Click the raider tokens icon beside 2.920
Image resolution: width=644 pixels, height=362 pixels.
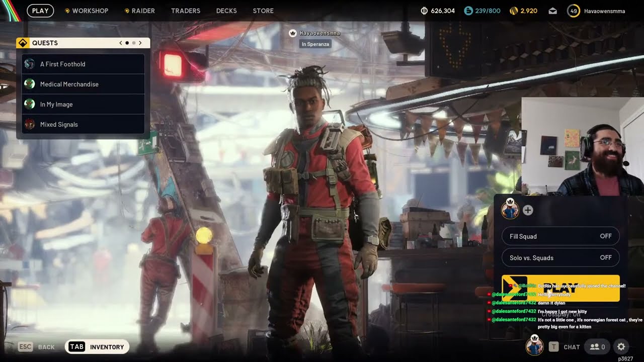(514, 11)
